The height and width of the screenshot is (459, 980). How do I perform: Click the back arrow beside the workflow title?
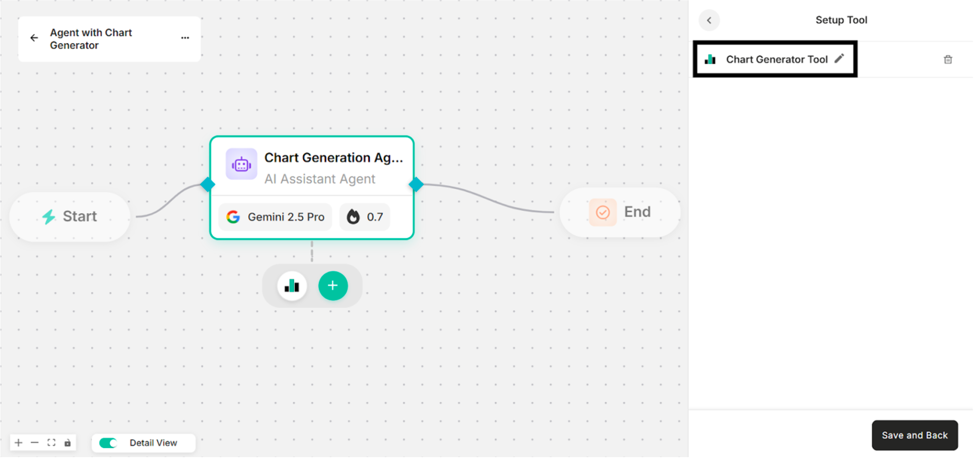[x=34, y=38]
